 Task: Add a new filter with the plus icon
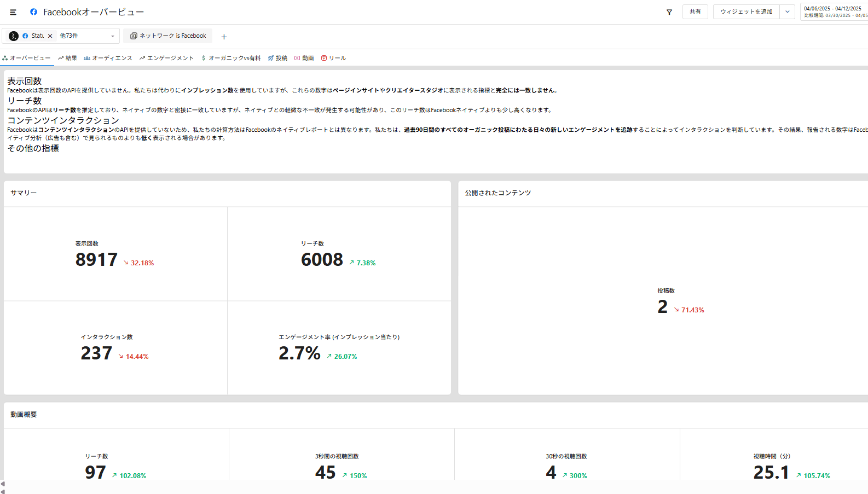tap(224, 37)
